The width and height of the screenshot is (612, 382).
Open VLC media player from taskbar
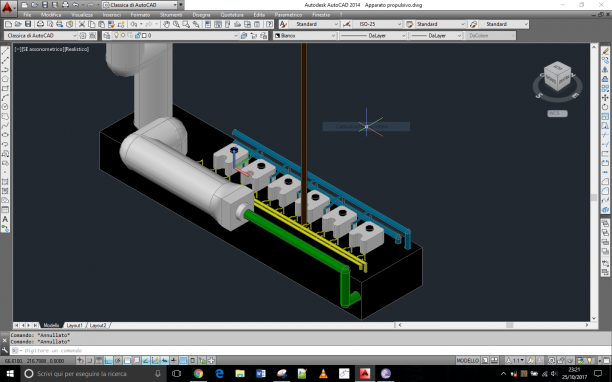(x=323, y=374)
